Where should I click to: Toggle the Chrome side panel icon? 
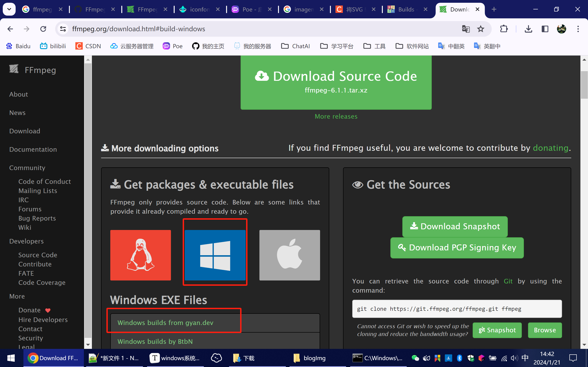(545, 29)
